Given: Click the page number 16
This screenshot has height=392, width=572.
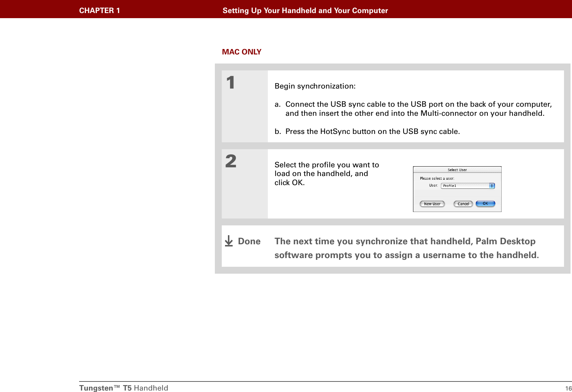Looking at the screenshot, I should [x=568, y=388].
